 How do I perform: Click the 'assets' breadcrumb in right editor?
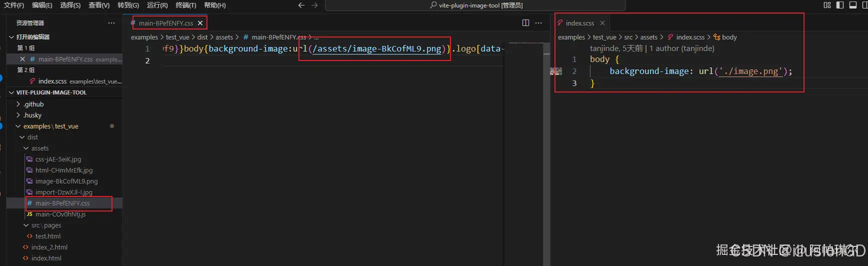click(x=649, y=37)
